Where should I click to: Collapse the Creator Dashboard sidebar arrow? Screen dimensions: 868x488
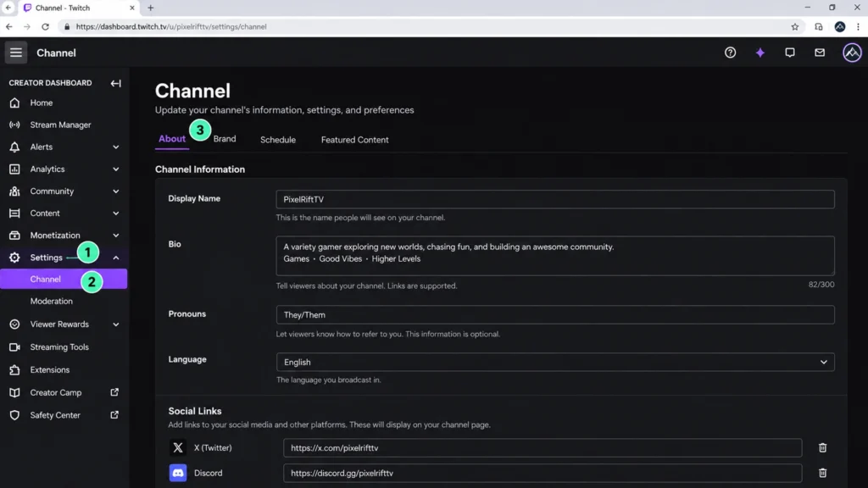click(x=115, y=83)
